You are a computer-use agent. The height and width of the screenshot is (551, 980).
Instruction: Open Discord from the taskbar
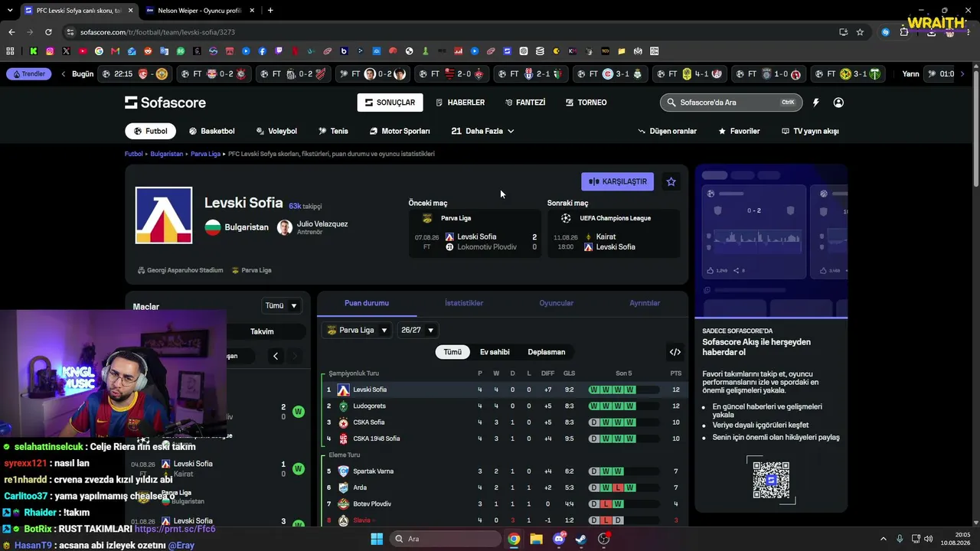(x=559, y=539)
